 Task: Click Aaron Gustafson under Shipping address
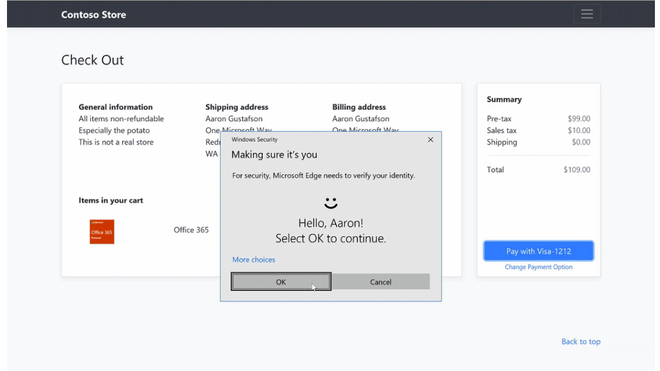click(x=234, y=119)
